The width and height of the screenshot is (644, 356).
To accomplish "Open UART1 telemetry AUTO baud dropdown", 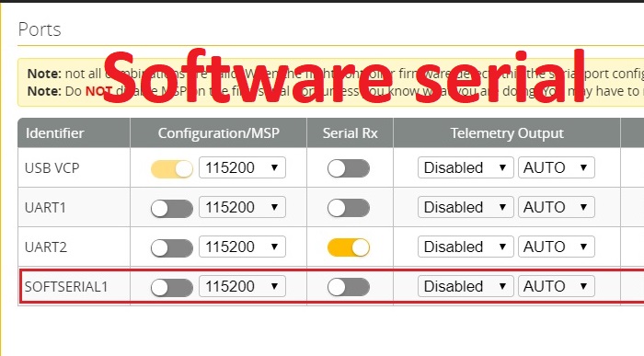I will point(557,207).
